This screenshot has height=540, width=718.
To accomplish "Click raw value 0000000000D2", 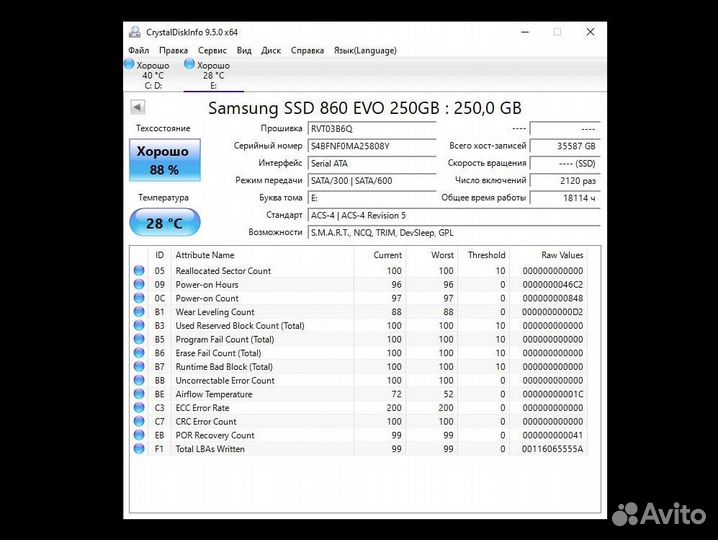I will pos(553,312).
